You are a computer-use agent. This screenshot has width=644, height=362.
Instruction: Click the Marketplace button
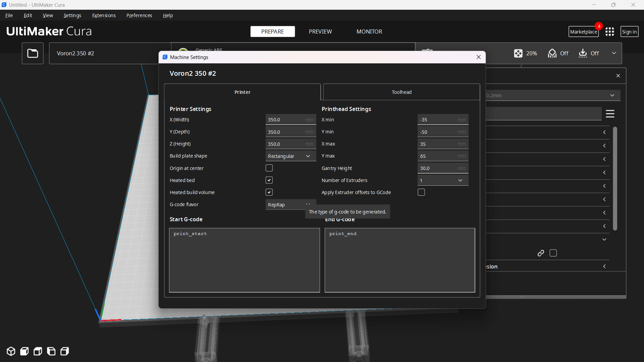point(583,32)
